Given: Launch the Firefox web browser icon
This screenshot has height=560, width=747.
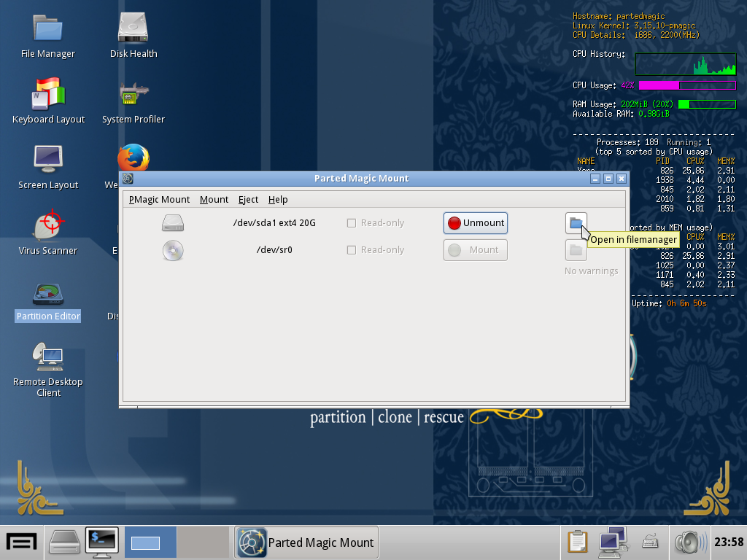Looking at the screenshot, I should pyautogui.click(x=133, y=157).
